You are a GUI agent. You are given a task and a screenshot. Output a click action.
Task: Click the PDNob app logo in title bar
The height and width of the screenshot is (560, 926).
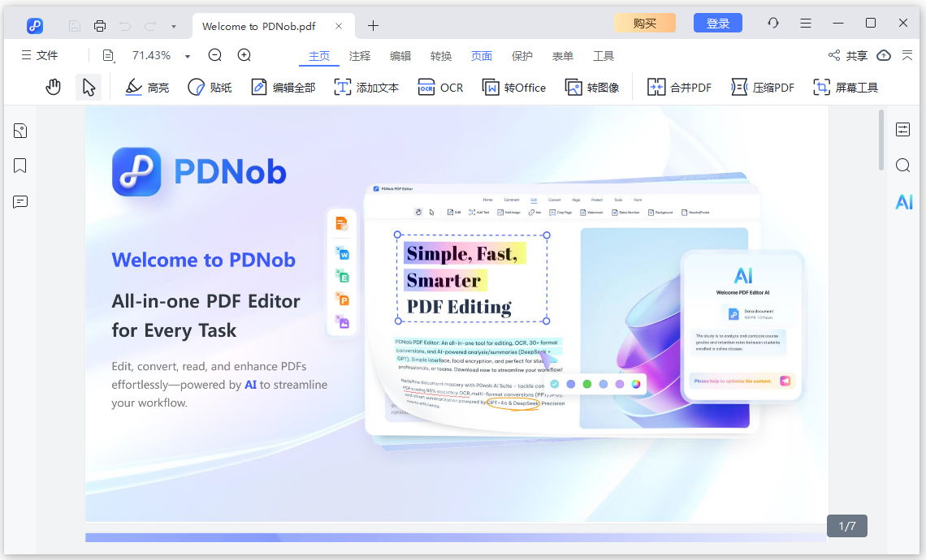pos(35,26)
